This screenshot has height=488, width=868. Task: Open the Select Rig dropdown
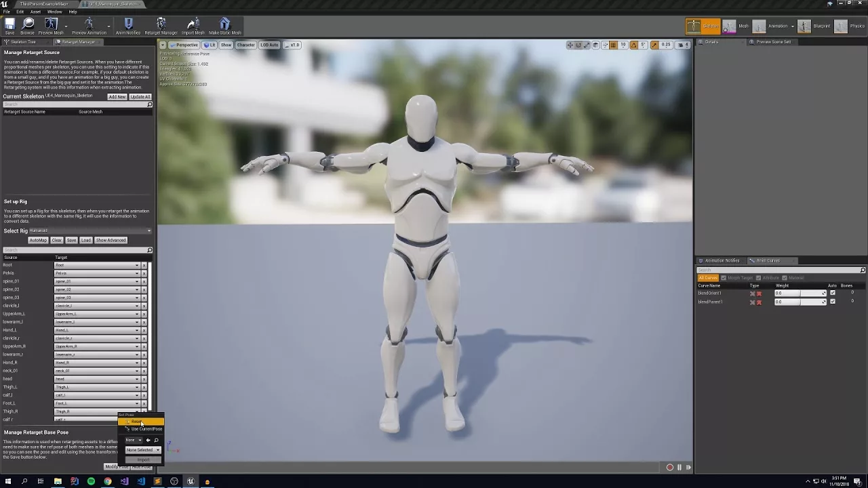point(90,230)
